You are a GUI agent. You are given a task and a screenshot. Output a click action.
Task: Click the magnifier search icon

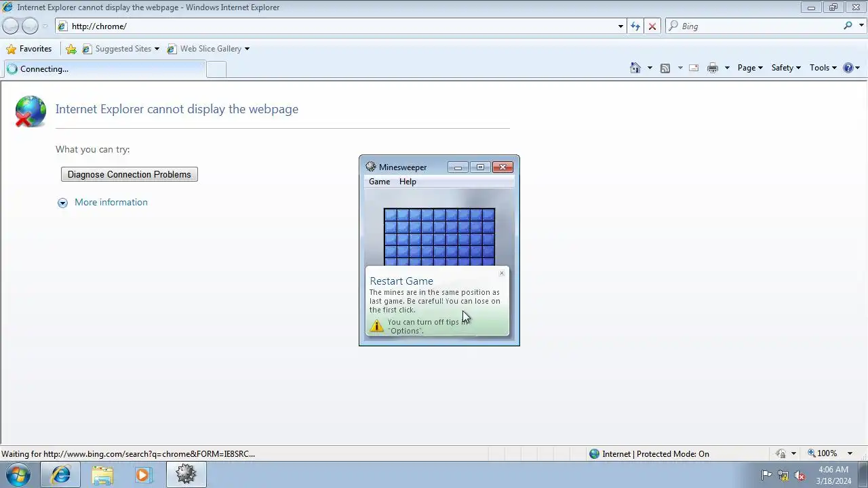coord(848,26)
